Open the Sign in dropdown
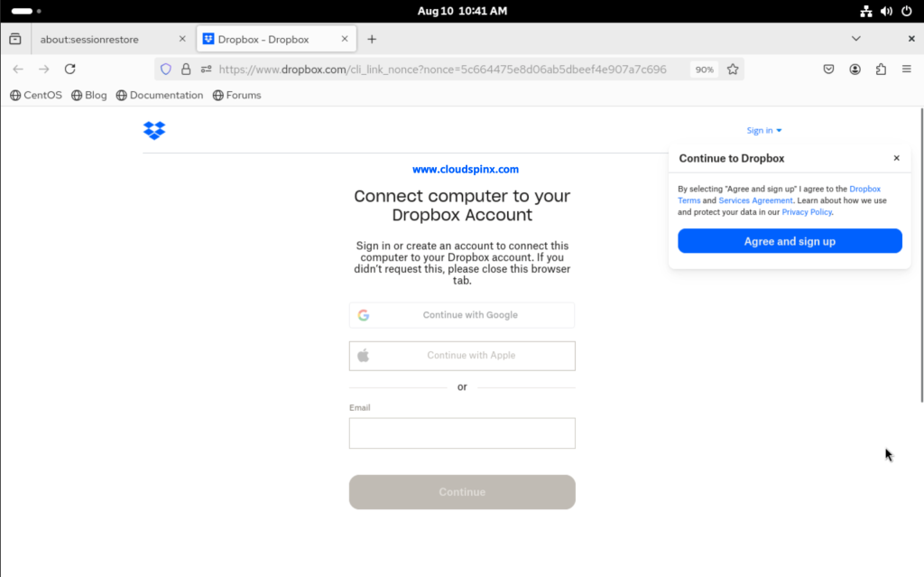Screen dimensions: 924x577 [x=763, y=129]
